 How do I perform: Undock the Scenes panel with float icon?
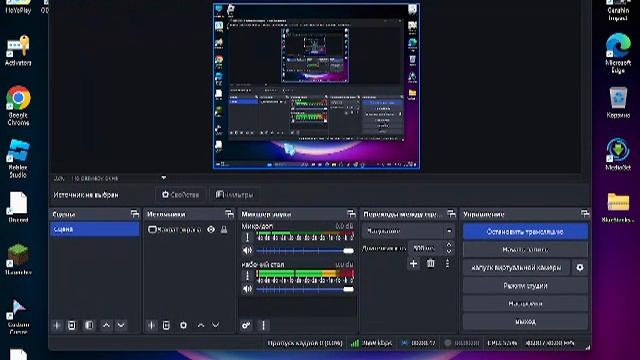[135, 213]
